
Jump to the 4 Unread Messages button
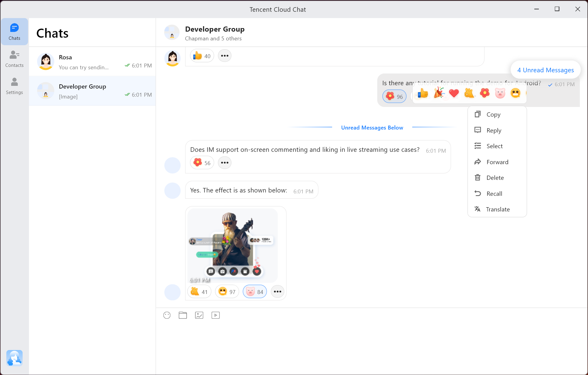point(545,70)
